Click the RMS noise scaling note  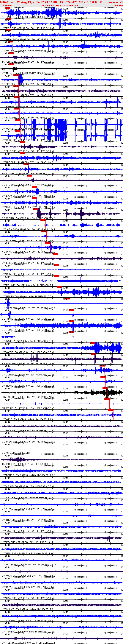[61, 6]
